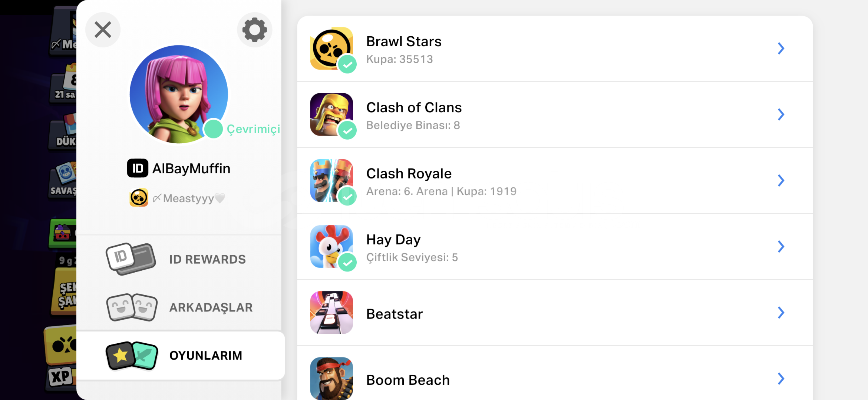Click the Beatstar app icon
The image size is (868, 400).
[x=331, y=313]
